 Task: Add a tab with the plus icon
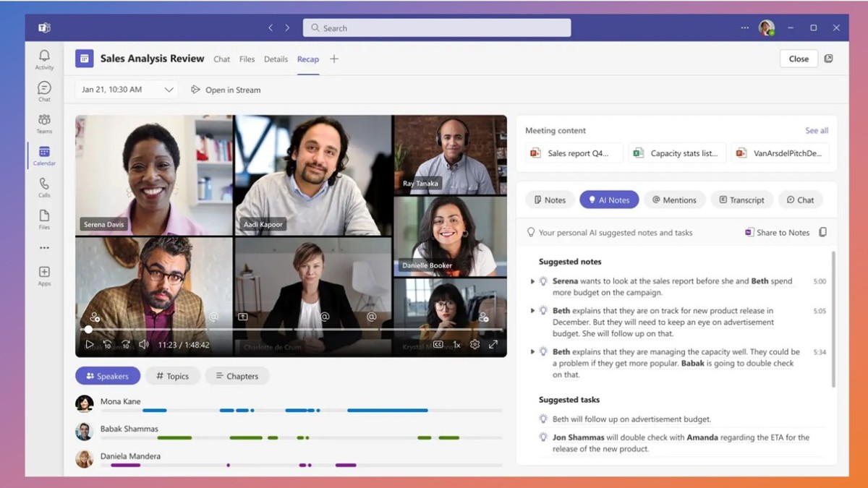click(x=333, y=59)
